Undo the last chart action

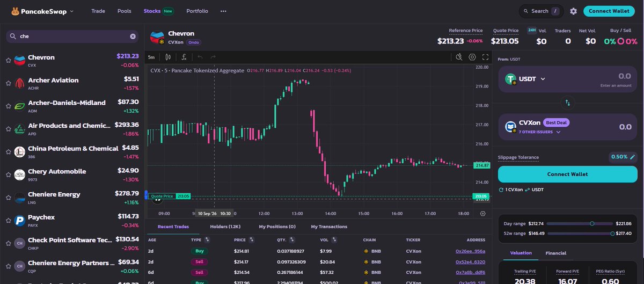point(200,57)
